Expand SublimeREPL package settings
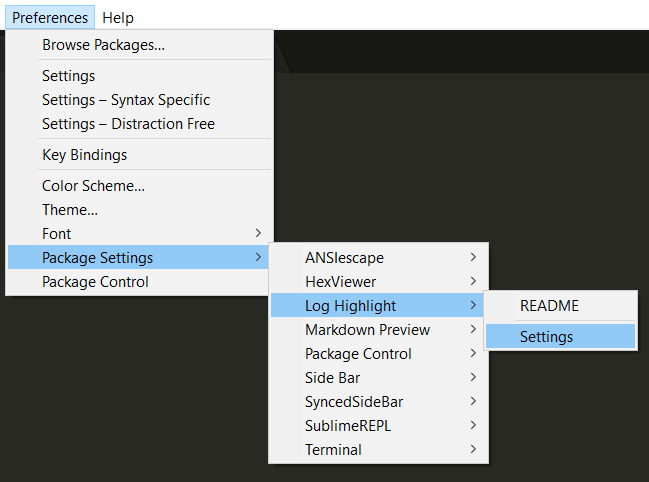The height and width of the screenshot is (482, 649). [x=379, y=425]
